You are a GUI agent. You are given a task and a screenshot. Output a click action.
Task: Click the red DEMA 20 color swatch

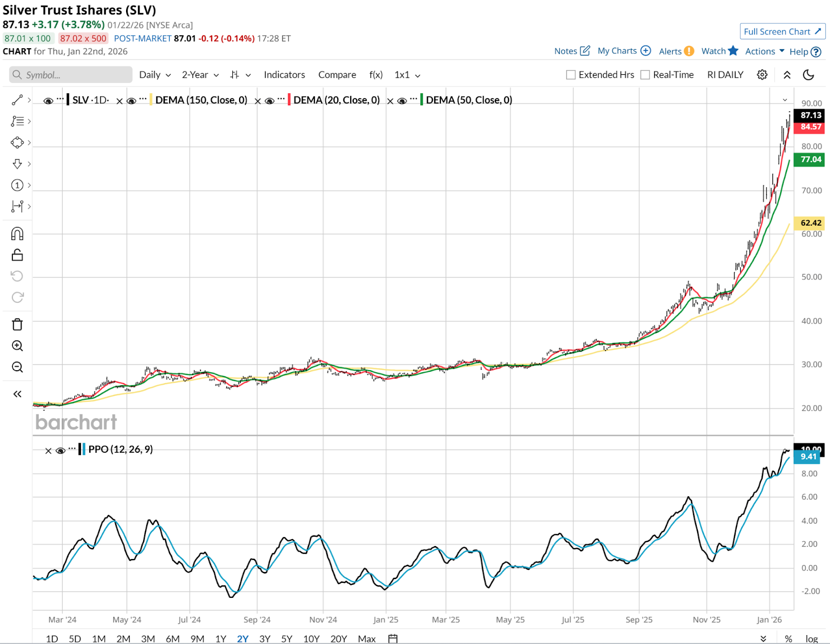tap(289, 100)
